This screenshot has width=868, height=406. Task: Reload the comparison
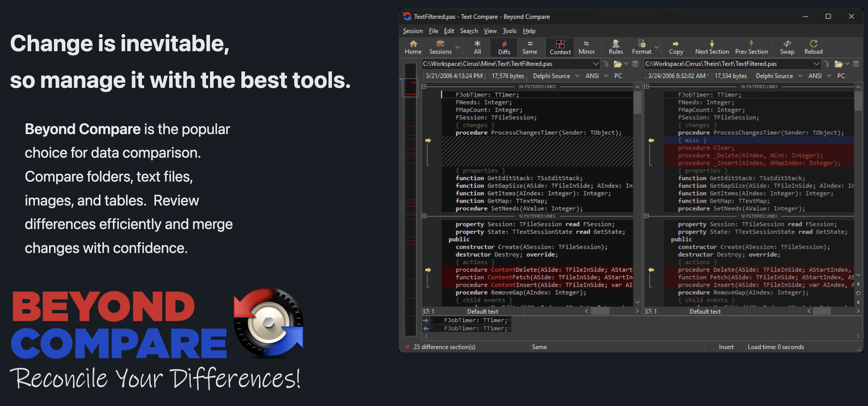pyautogui.click(x=813, y=47)
